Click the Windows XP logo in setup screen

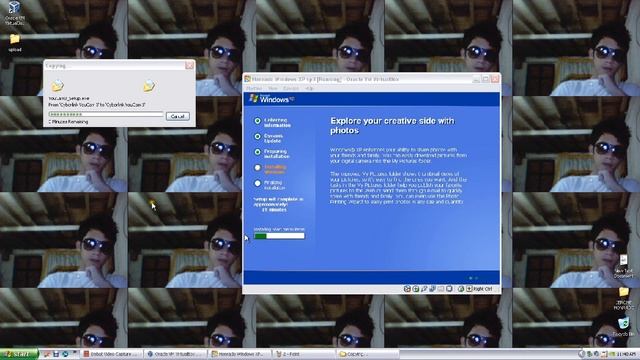pyautogui.click(x=272, y=99)
